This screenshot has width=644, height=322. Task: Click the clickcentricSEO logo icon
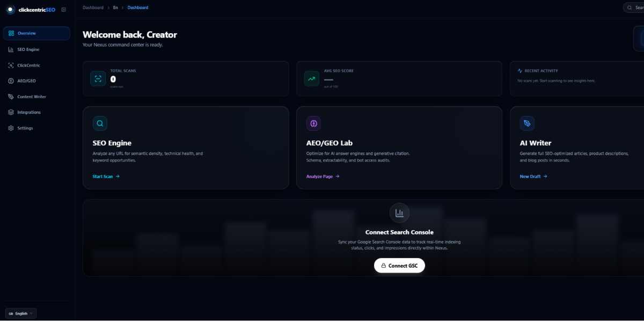tap(10, 10)
